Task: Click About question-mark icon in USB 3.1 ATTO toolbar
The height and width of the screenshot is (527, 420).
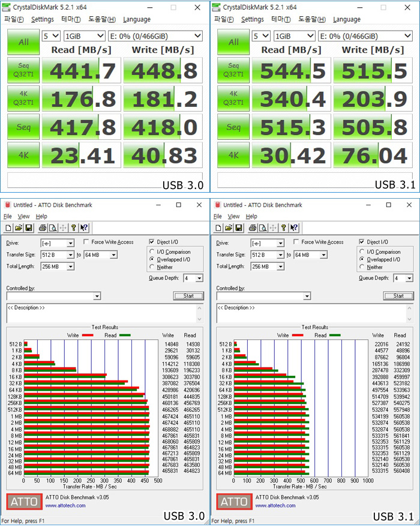Action: [284, 228]
